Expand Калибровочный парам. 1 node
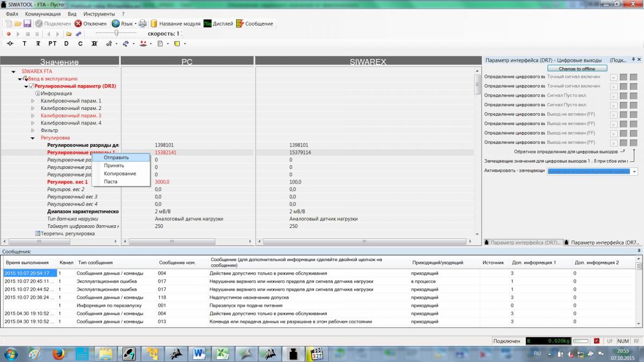This screenshot has width=644, height=362. pos(33,101)
